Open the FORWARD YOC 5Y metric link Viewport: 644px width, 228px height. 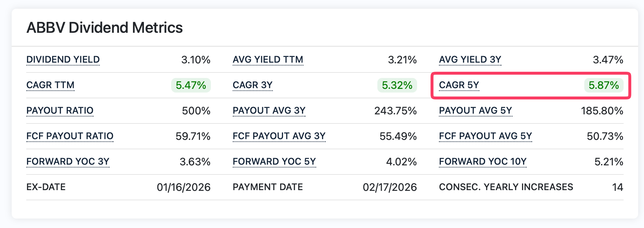coord(274,161)
